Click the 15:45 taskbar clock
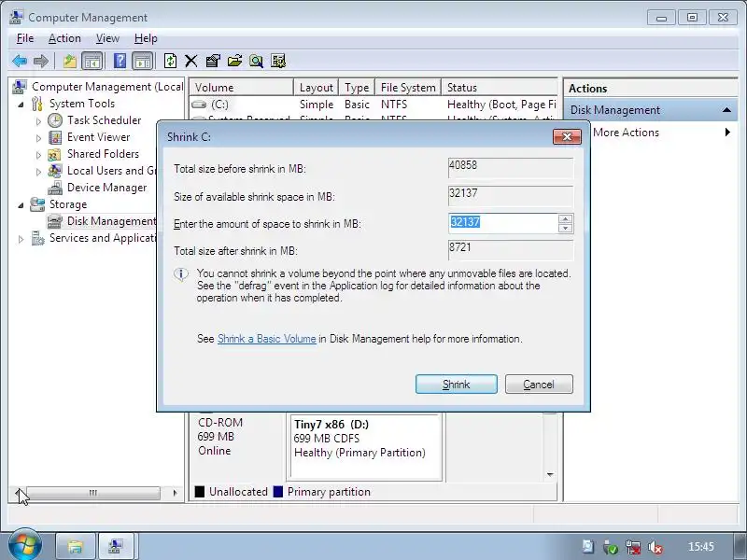The height and width of the screenshot is (560, 747). coord(701,547)
